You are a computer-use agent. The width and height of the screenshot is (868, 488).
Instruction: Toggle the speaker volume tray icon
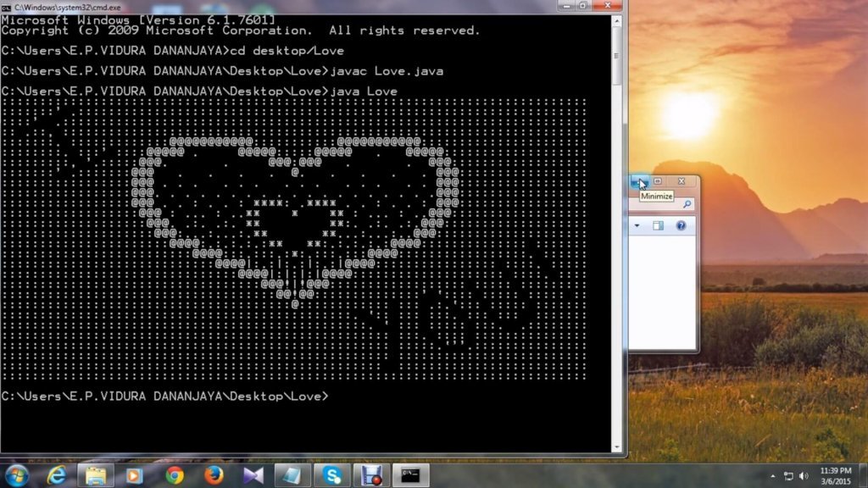coord(804,474)
